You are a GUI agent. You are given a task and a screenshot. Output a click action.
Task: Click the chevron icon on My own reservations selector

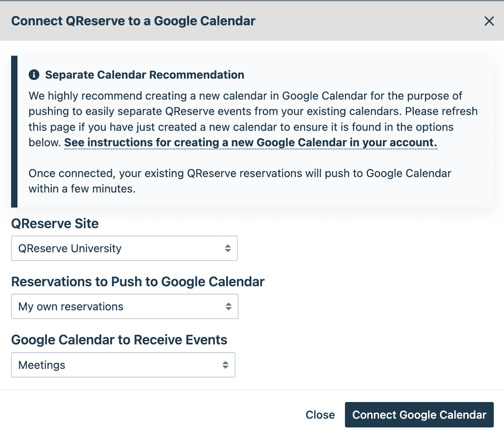pos(229,306)
